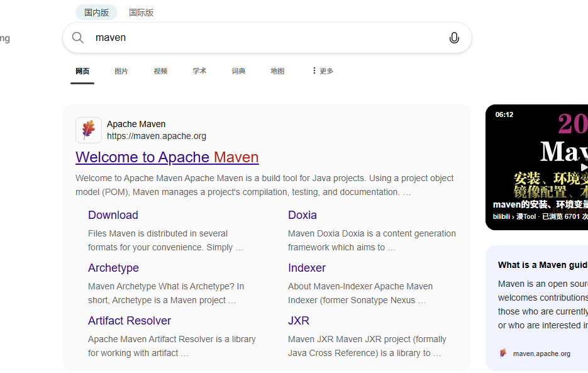588x373 pixels.
Task: Click the https://maven.apache.org URL text
Action: point(157,136)
